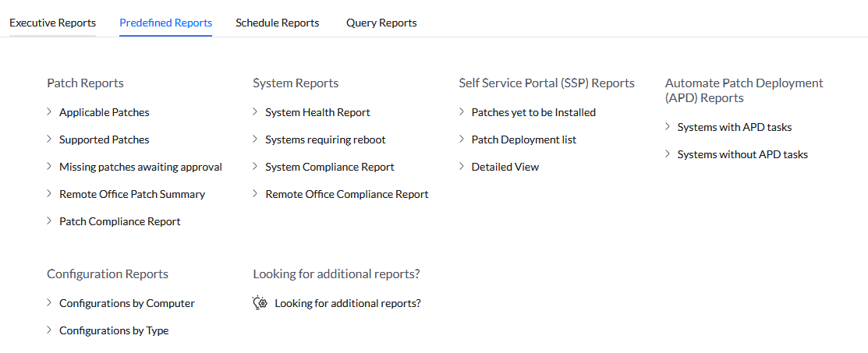View Systems requiring reboot report

(x=325, y=140)
